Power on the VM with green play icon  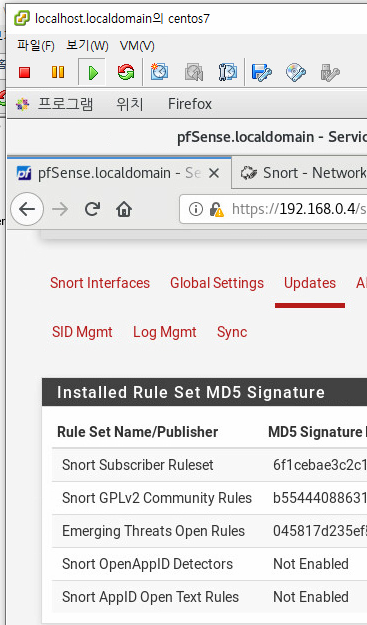tap(92, 72)
